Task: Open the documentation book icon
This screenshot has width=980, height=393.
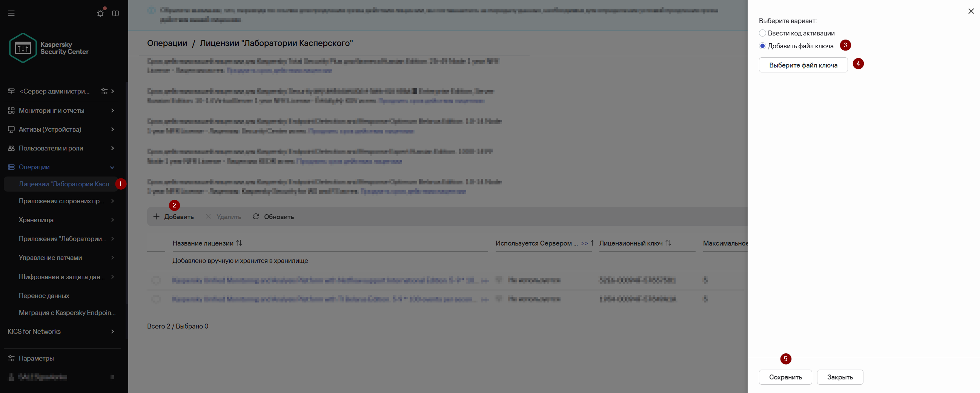Action: (x=116, y=13)
